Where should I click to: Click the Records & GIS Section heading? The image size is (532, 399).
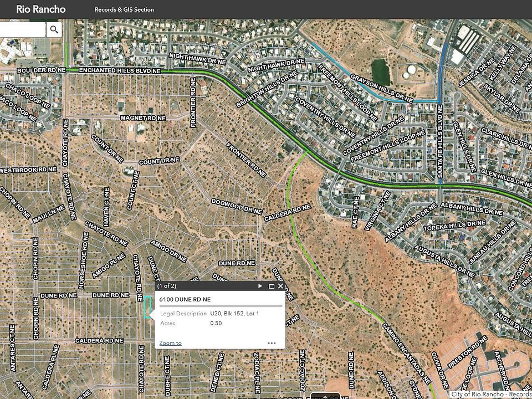point(124,9)
